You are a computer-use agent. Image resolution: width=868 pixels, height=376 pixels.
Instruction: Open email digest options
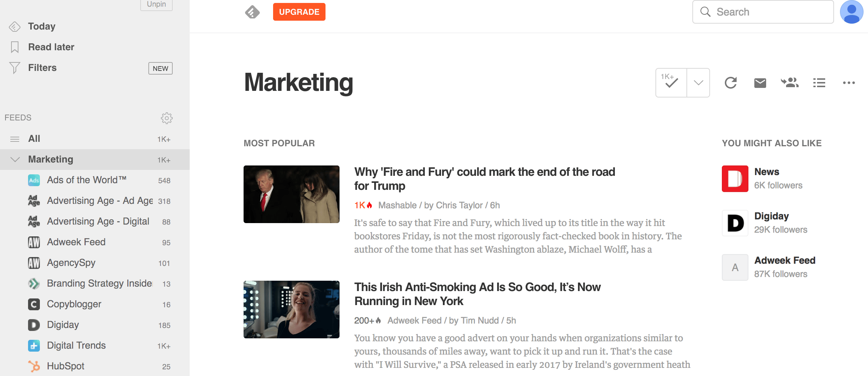pos(760,83)
